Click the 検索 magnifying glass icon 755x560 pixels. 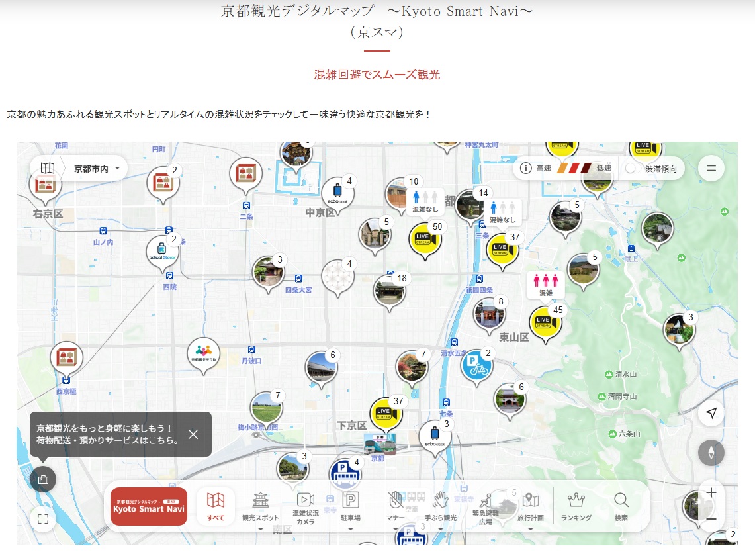(621, 506)
